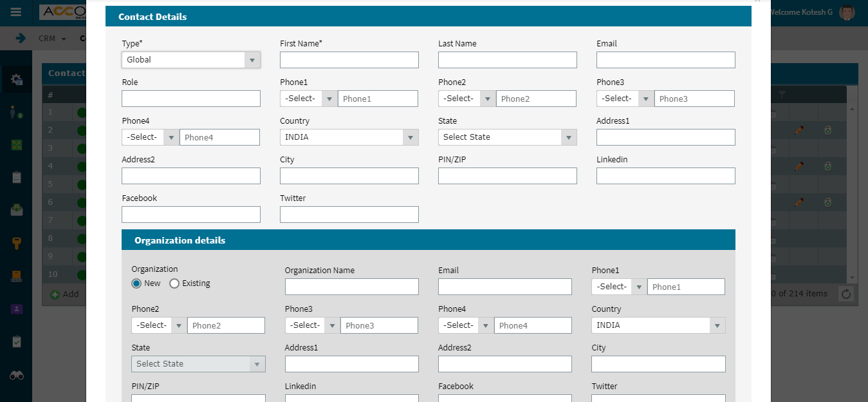
Task: Open the orange key sidebar icon
Action: [17, 243]
